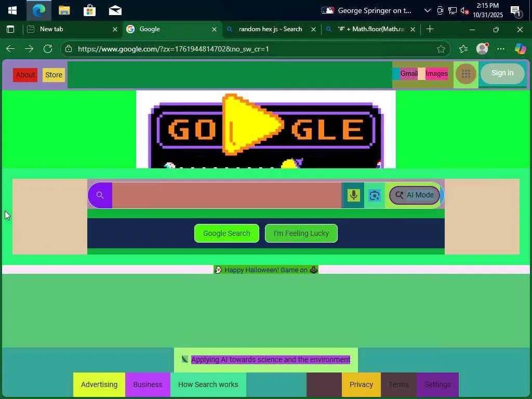Click the Google Search button
Viewport: 532px width, 399px height.
227,233
